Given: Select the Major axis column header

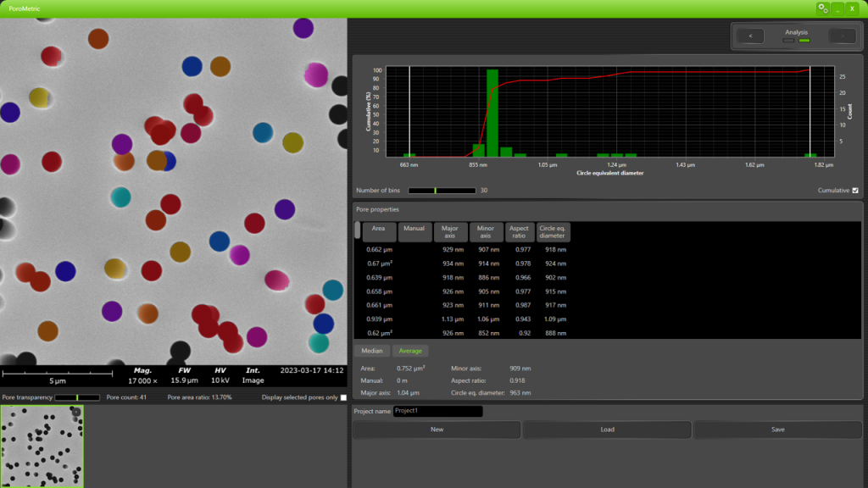Looking at the screenshot, I should (451, 231).
